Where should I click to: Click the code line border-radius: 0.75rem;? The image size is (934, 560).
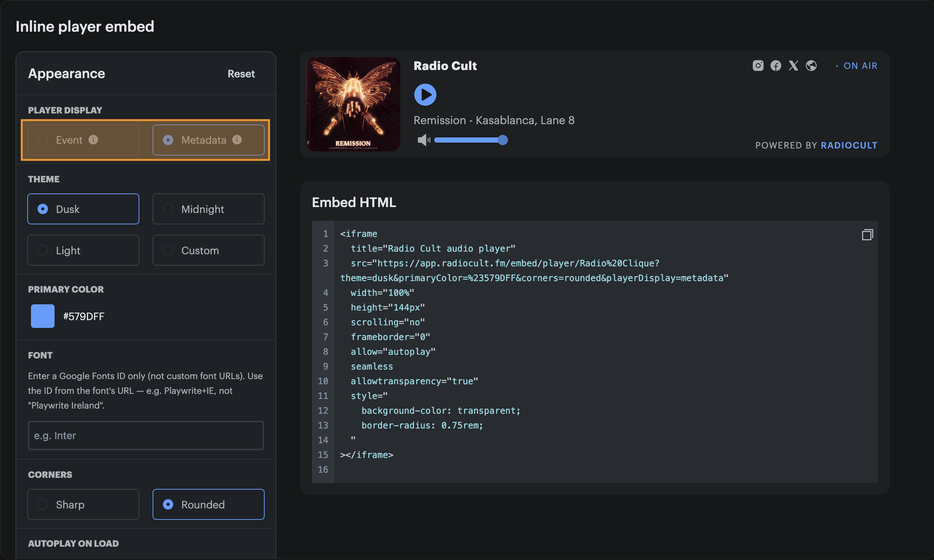tap(422, 425)
